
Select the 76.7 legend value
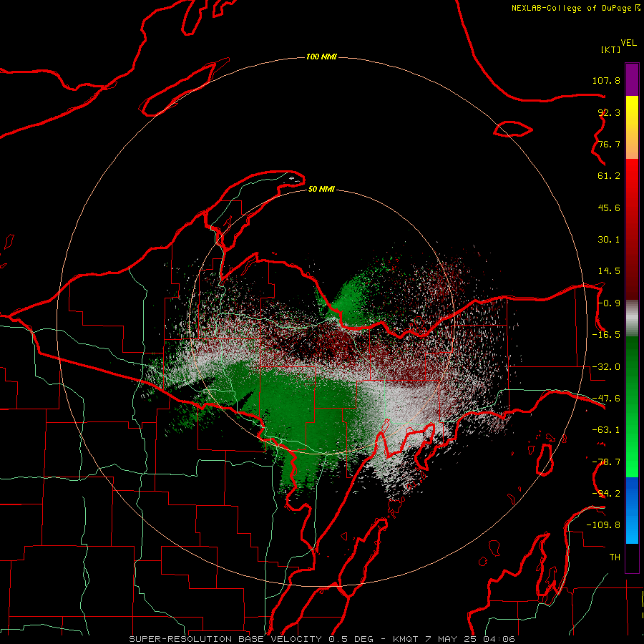609,144
